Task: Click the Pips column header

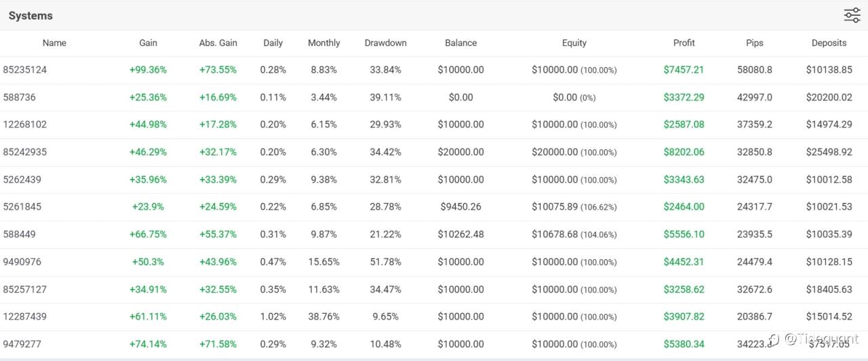Action: [x=754, y=43]
